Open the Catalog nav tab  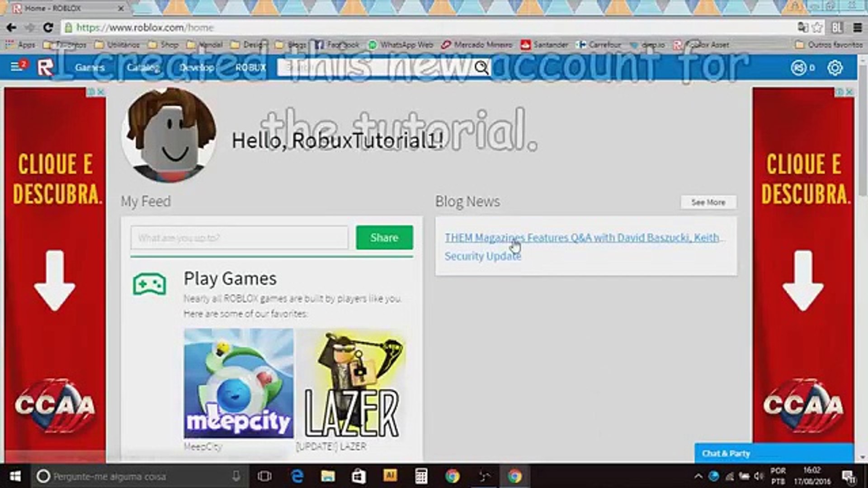(x=143, y=68)
